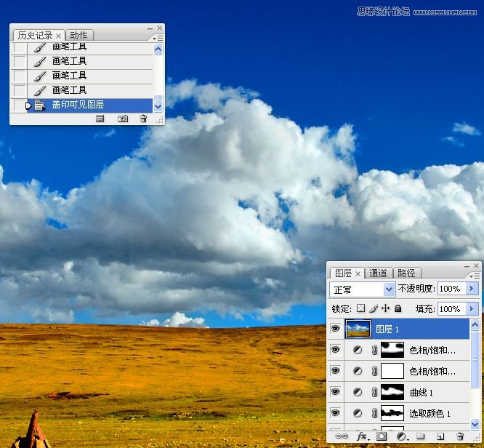Viewport: 484px width, 448px height.
Task: Click the 选取颜色 1 adjustment icon
Action: 358,413
